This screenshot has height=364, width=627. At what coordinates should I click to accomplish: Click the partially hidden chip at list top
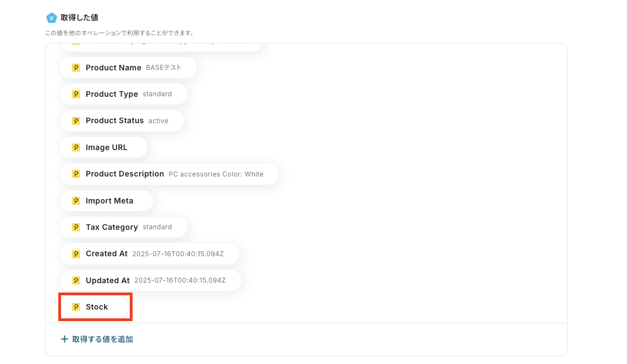tap(161, 46)
